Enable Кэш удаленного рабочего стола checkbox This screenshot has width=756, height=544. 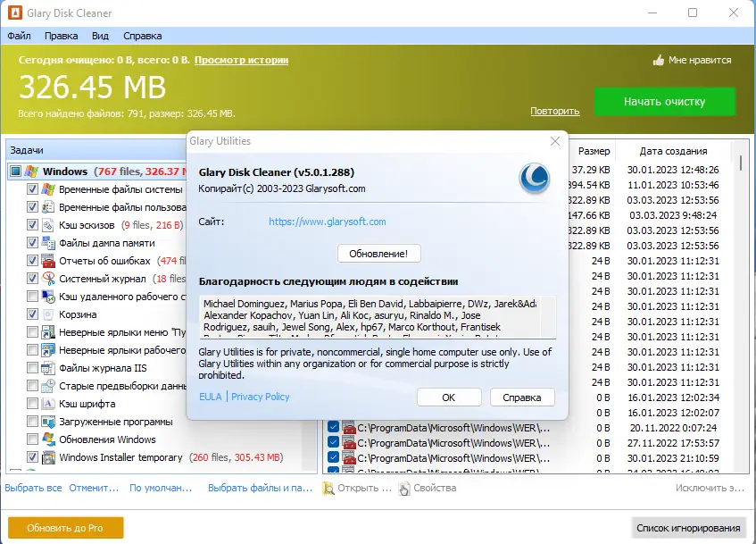(x=32, y=297)
